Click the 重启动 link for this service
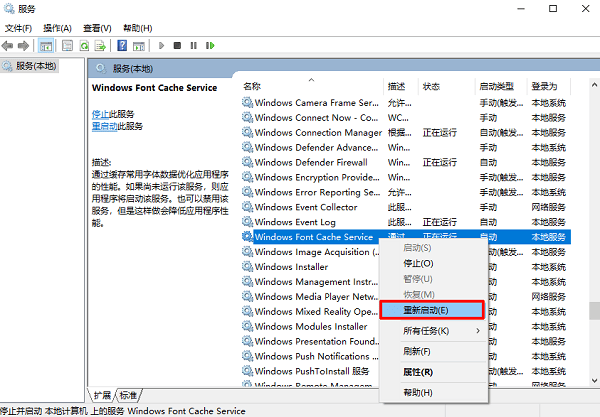 (104, 126)
